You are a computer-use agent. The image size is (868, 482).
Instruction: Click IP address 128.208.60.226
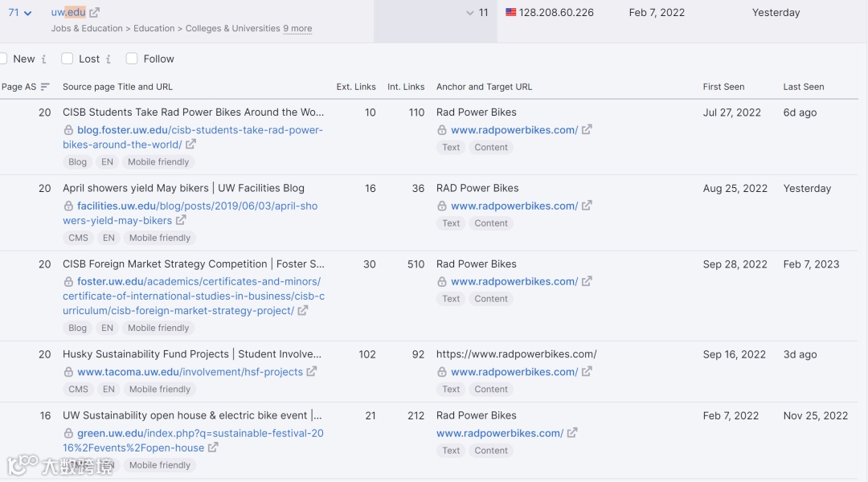tap(556, 13)
